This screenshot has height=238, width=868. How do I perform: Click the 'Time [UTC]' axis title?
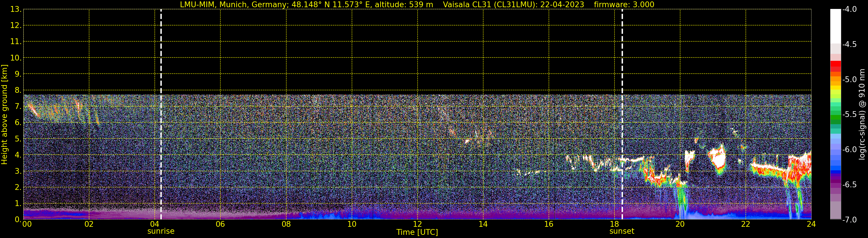(x=417, y=232)
